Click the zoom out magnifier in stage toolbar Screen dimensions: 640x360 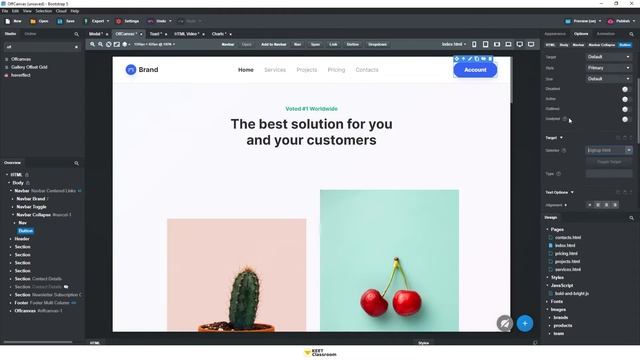pyautogui.click(x=100, y=44)
